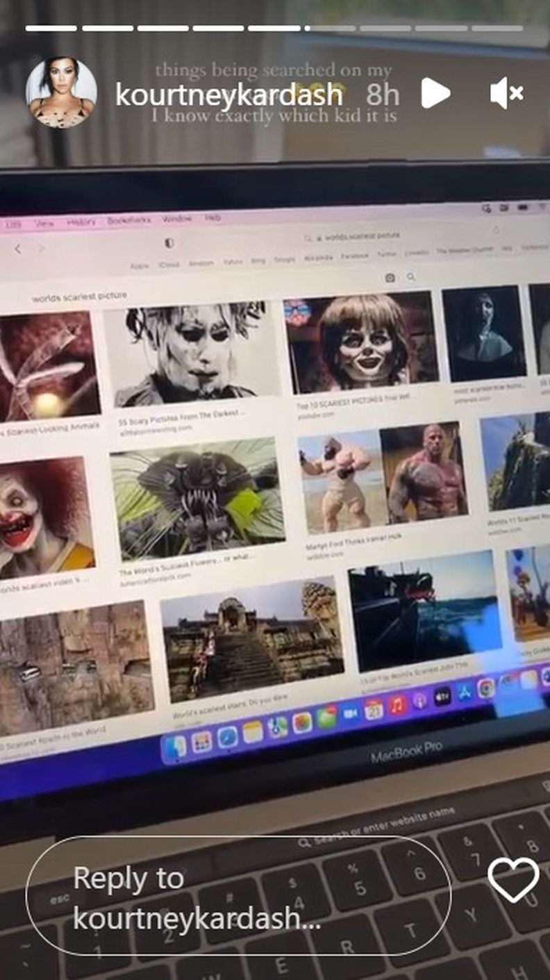Open Safari's View menu on the laptop
Viewport: 550px width, 980px height.
(x=44, y=223)
